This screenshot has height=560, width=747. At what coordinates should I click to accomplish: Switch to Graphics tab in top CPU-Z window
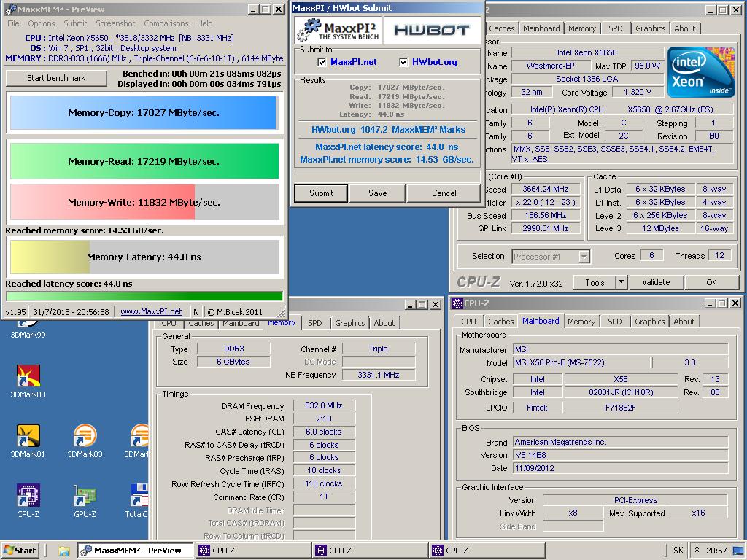click(650, 28)
